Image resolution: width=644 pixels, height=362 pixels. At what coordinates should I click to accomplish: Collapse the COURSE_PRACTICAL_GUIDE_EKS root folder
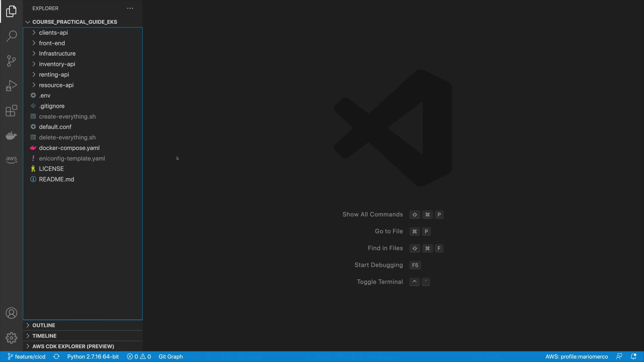pos(74,22)
